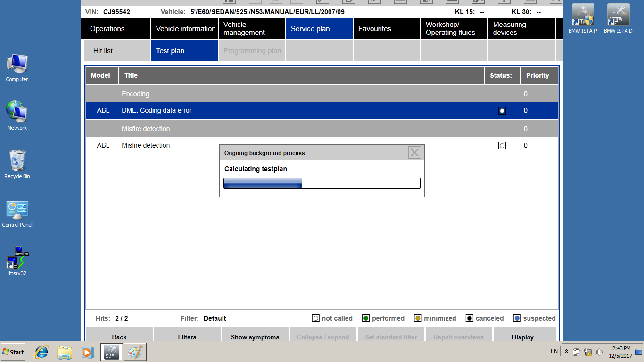Select the Recycle Bin desktop icon
644x362 pixels.
coord(17,163)
